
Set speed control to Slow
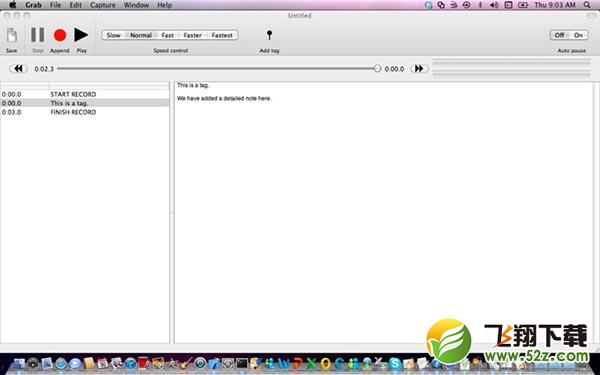113,35
